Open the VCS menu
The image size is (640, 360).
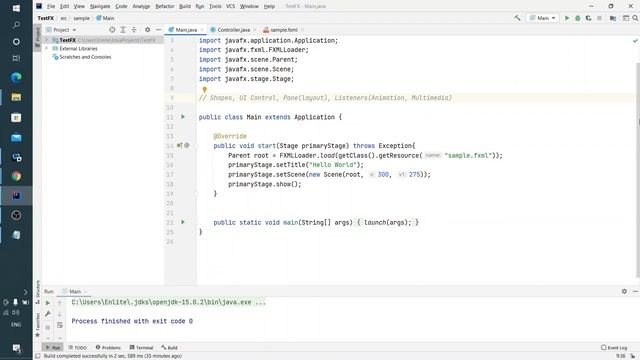click(231, 6)
